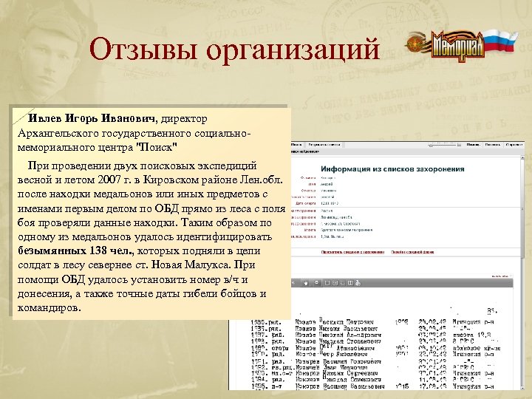Click the zoom tool beside the hand icon

click(316, 282)
